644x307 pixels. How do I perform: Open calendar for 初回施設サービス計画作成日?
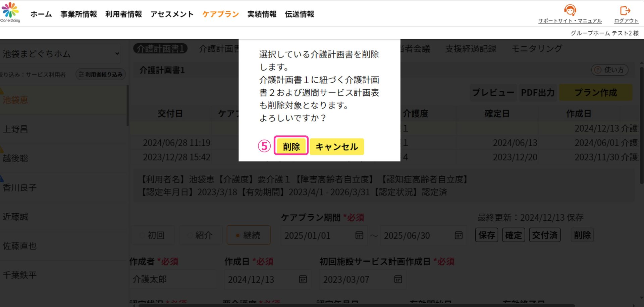click(x=398, y=279)
